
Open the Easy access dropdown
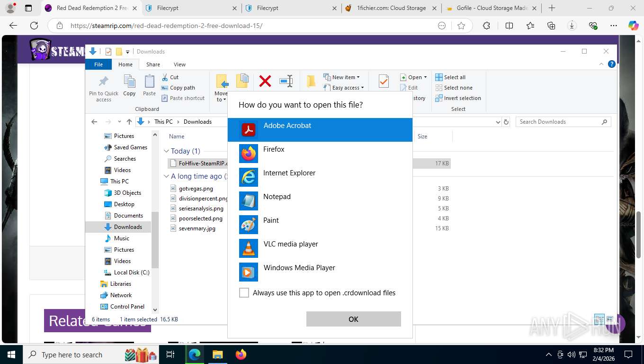pyautogui.click(x=343, y=88)
